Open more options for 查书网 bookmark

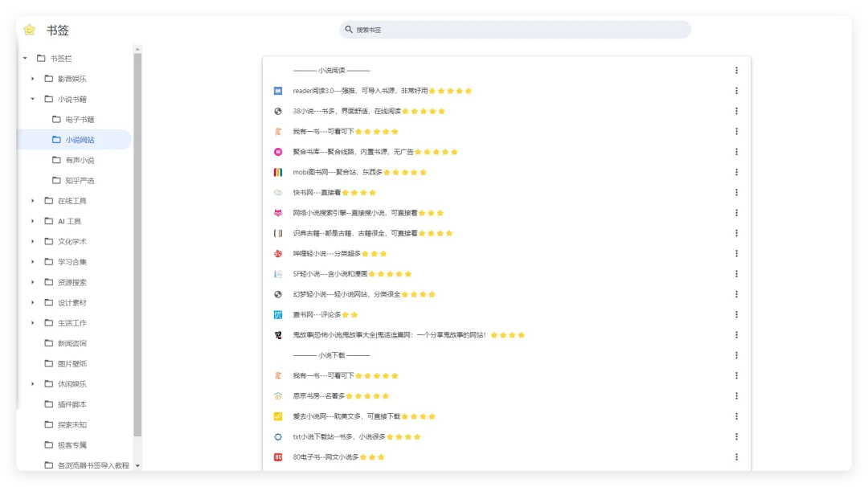[736, 314]
